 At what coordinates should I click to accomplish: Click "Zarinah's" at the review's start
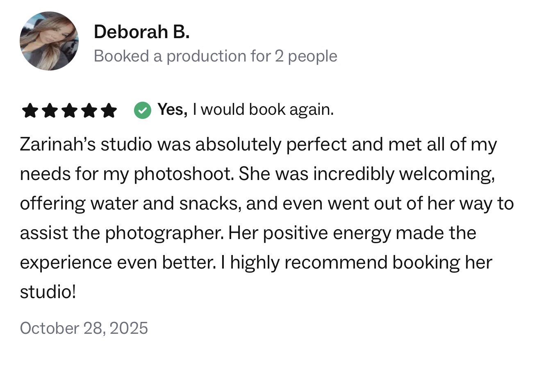(57, 144)
